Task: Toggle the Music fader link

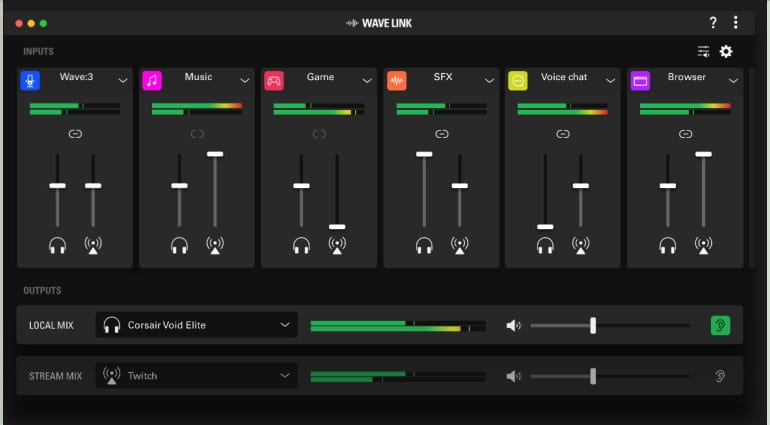Action: tap(197, 134)
